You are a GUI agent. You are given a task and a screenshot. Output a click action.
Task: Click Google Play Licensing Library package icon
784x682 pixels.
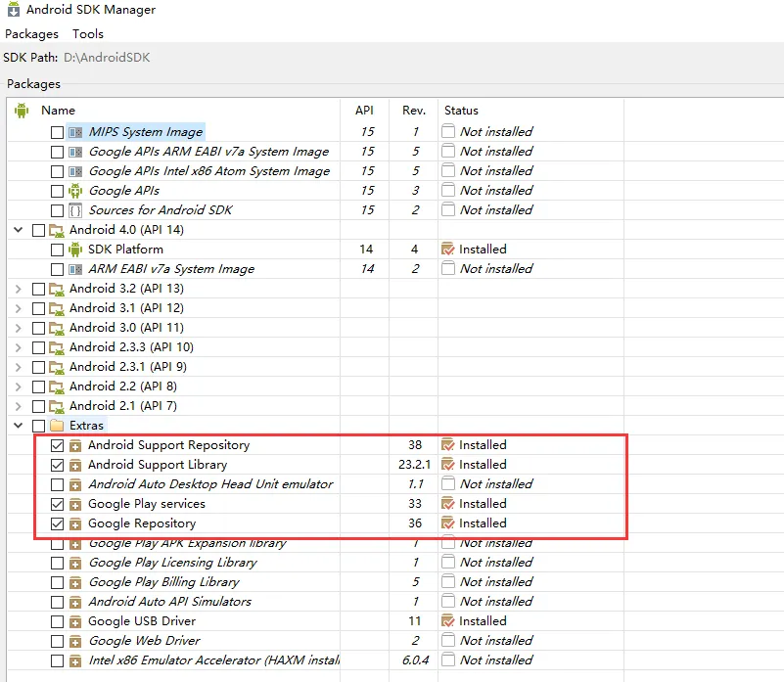(75, 563)
